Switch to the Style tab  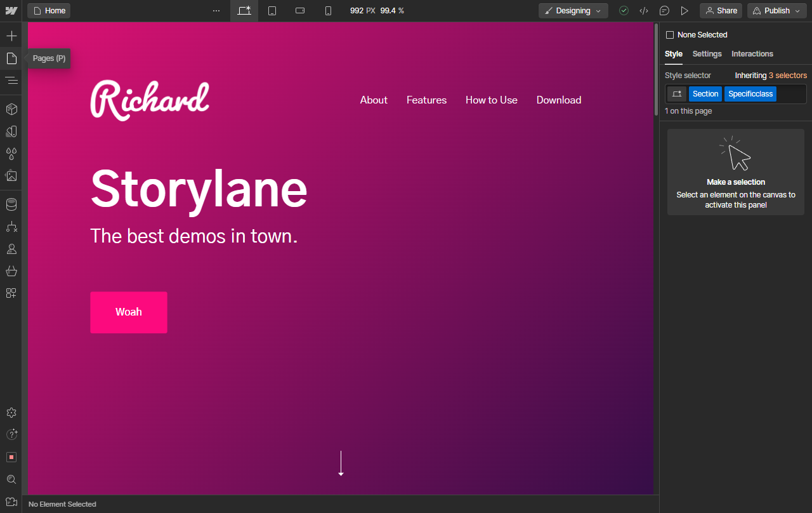point(674,54)
